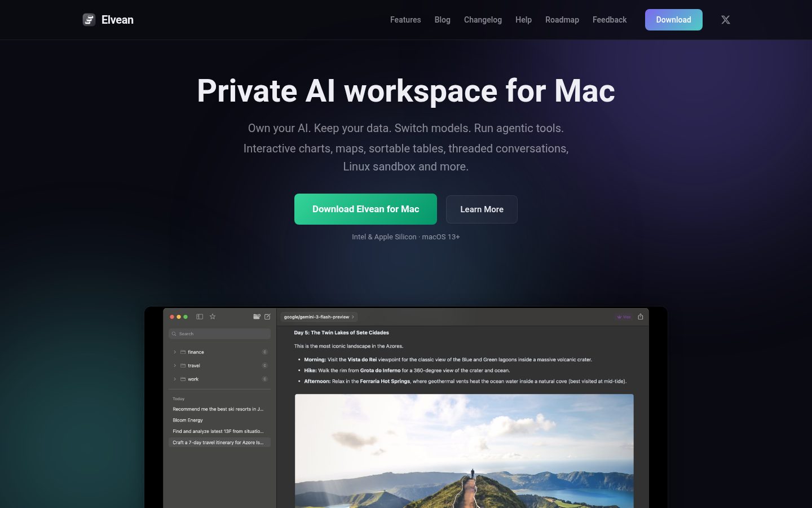The width and height of the screenshot is (812, 508).
Task: Click the share icon in preview toolbar
Action: tap(641, 317)
